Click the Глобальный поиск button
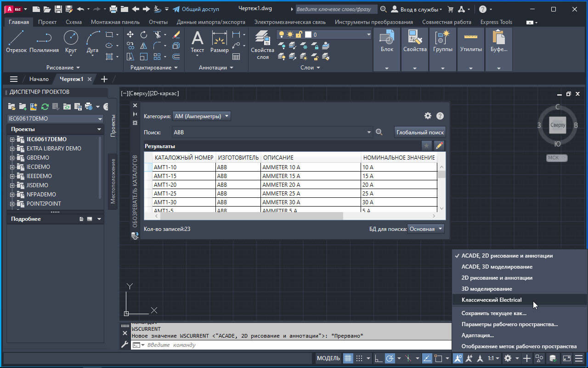 (x=420, y=132)
